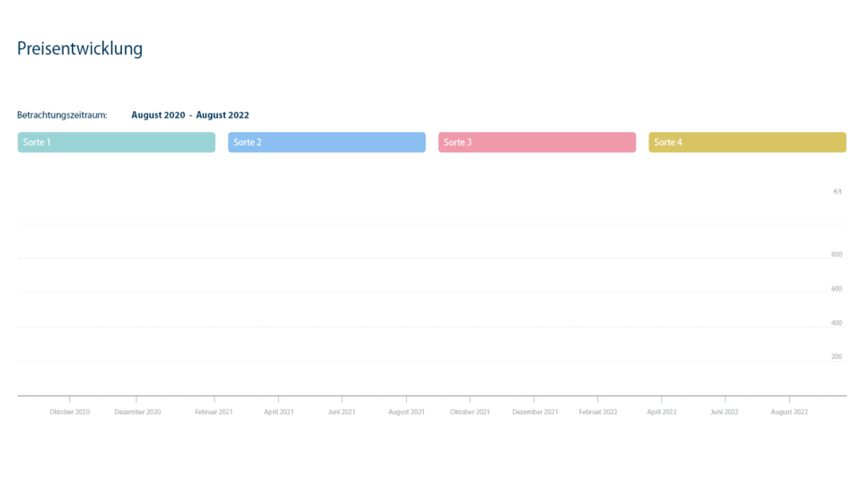Open the August 2020 start date
868x488 pixels.
[x=159, y=115]
